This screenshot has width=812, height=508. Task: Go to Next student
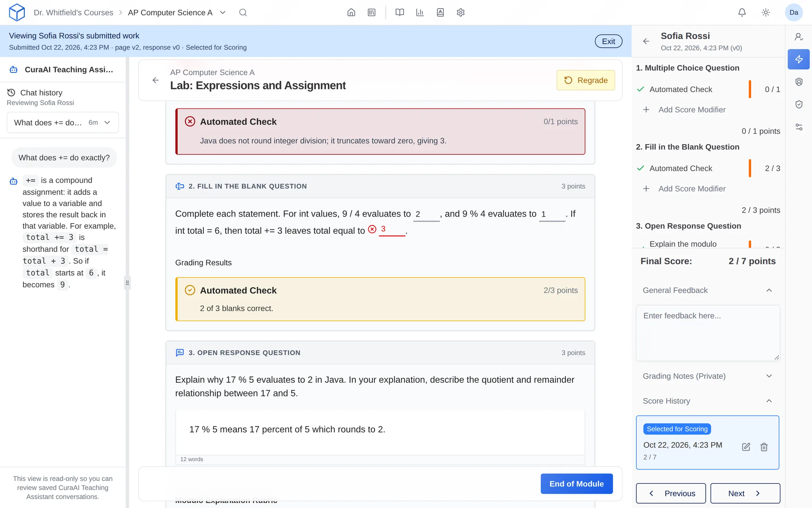tap(745, 493)
